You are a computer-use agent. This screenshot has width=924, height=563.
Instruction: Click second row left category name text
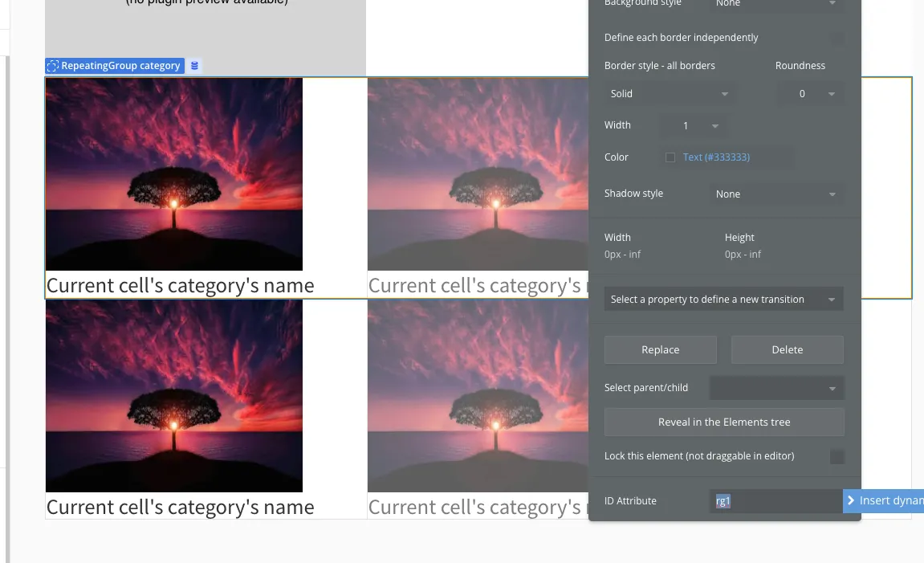[x=181, y=507]
